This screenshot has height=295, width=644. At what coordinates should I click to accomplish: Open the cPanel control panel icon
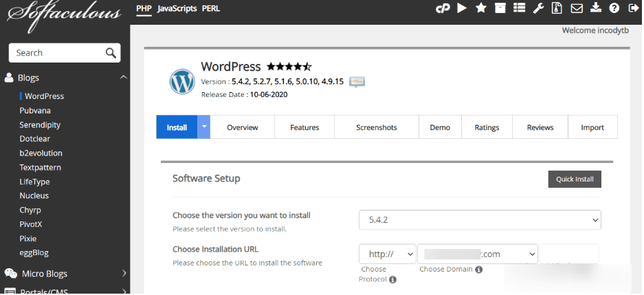tap(443, 8)
